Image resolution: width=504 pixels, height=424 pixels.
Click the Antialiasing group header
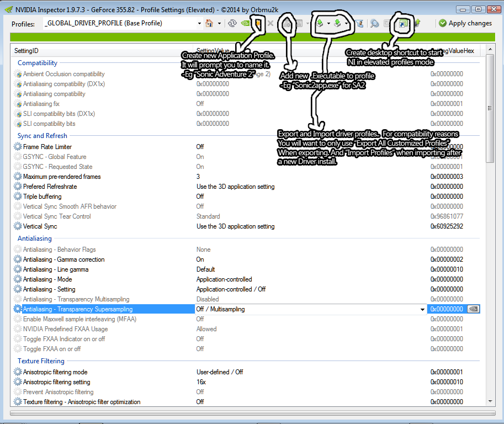(x=35, y=239)
